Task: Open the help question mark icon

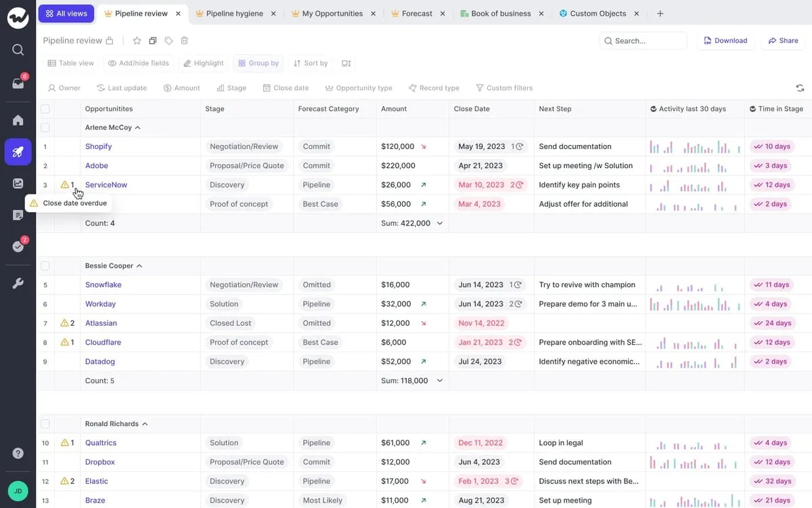Action: pos(18,453)
